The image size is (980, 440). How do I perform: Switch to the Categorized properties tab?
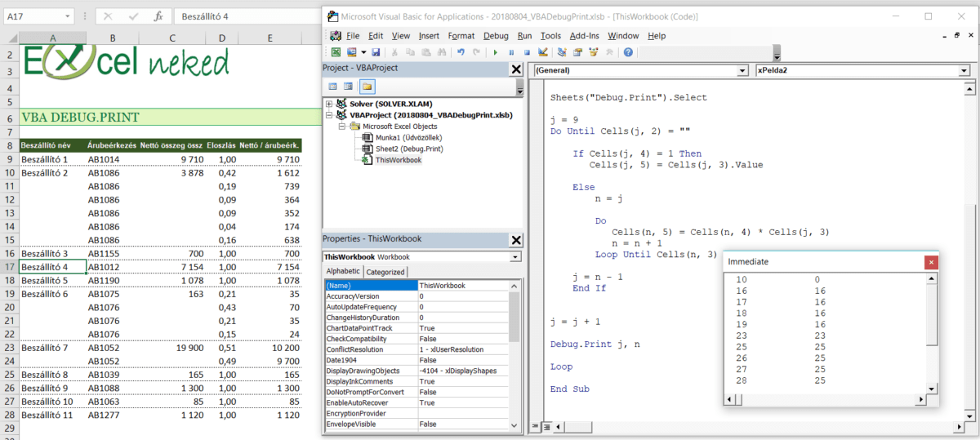[x=385, y=272]
